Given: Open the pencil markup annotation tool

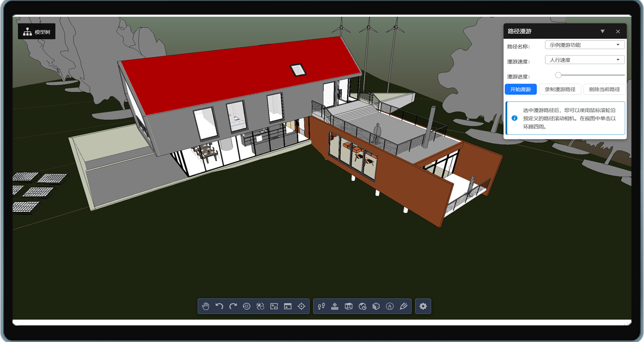Looking at the screenshot, I should point(404,306).
